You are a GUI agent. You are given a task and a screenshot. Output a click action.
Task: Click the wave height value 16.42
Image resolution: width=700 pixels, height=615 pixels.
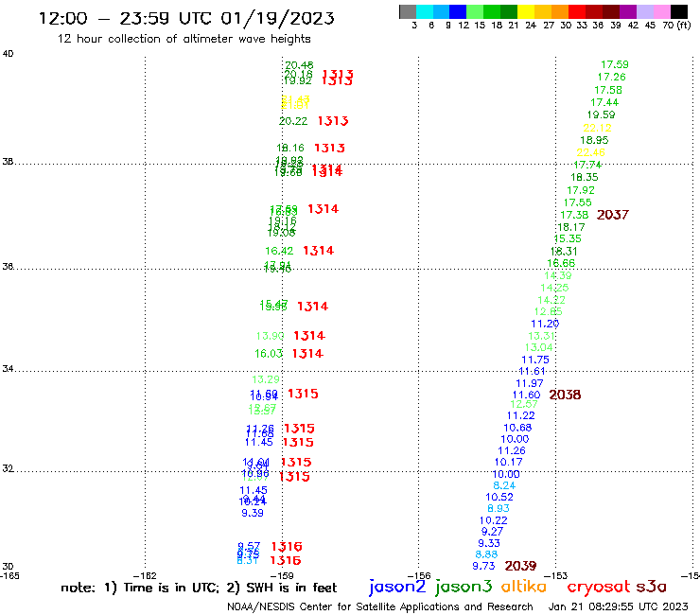[x=279, y=252]
